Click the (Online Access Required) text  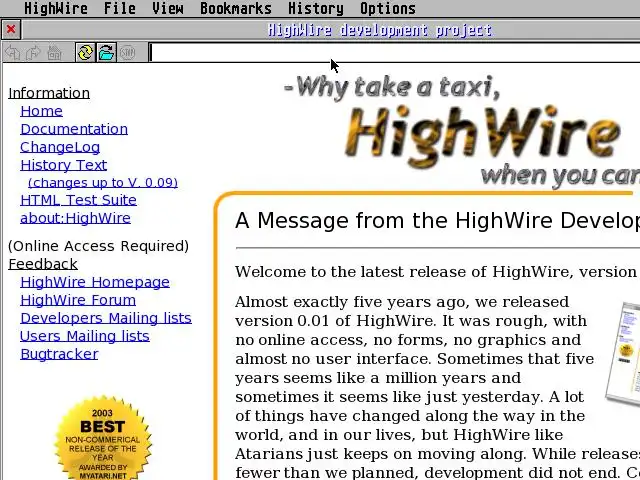(x=98, y=246)
